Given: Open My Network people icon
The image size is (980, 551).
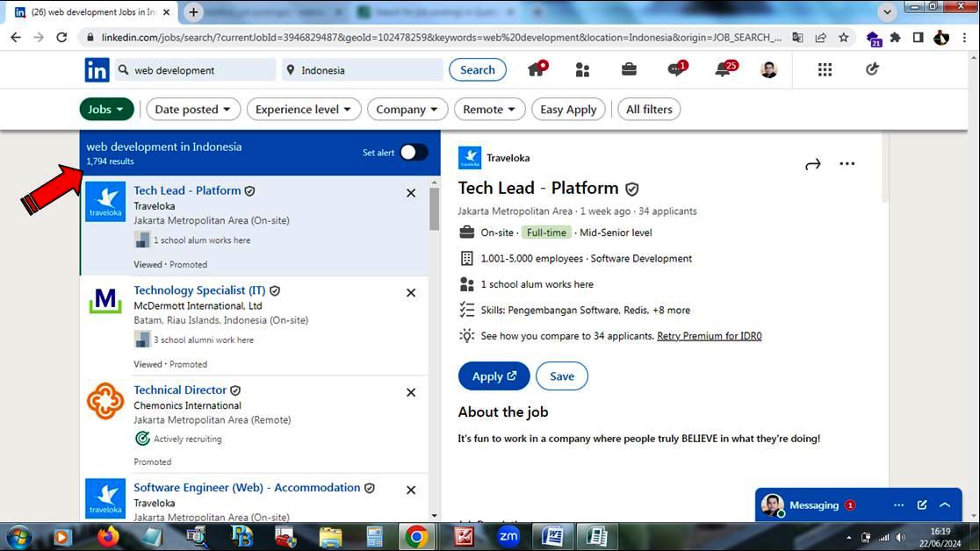Looking at the screenshot, I should [582, 70].
